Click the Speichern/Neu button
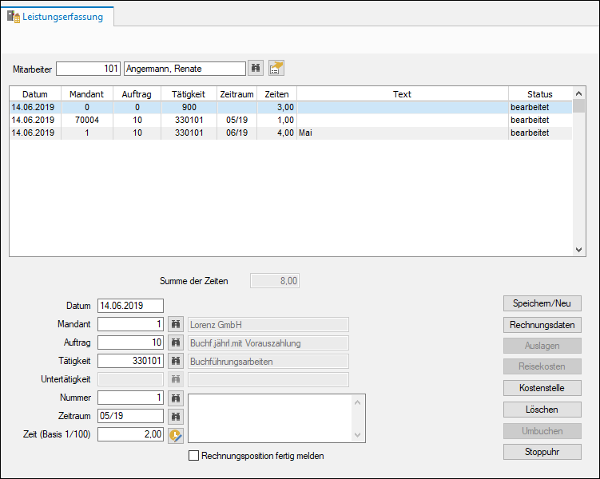The image size is (600, 479). [542, 303]
